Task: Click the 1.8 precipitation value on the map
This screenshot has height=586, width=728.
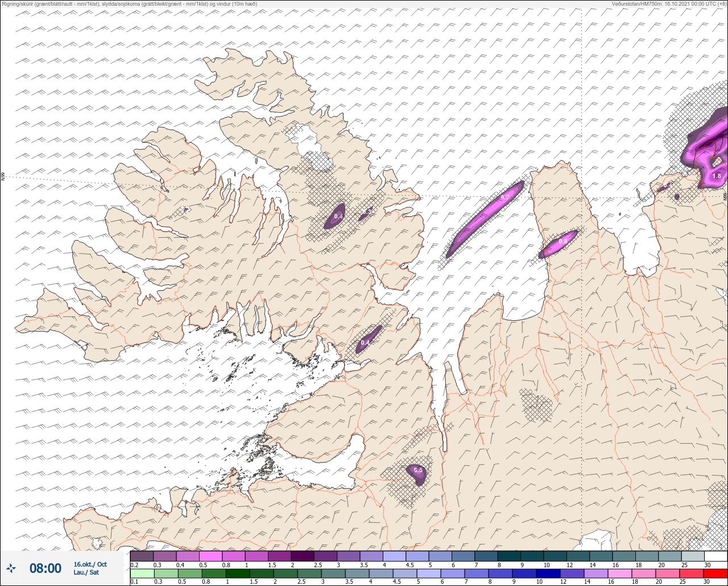Action: point(717,176)
